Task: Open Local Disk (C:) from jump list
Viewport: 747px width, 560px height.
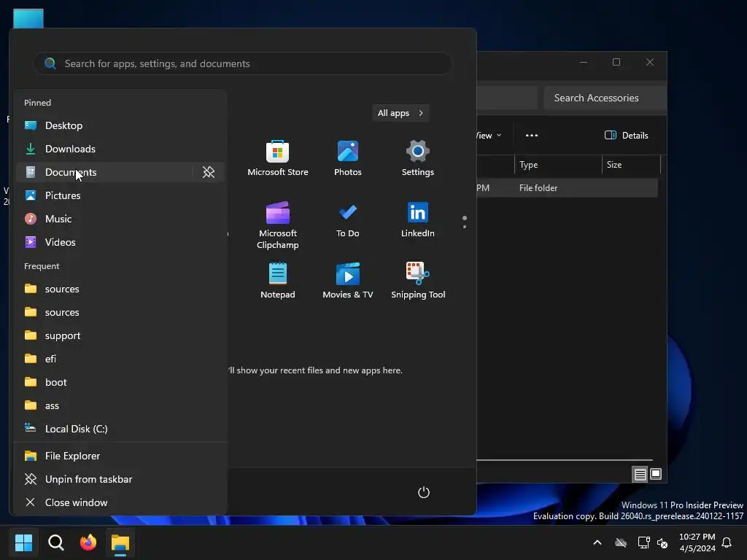Action: (119, 429)
